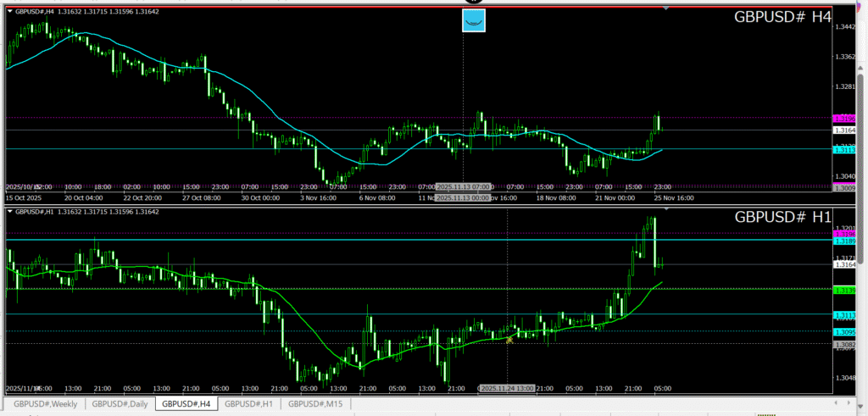Open the GBPUSD#,Daily chart tab
Screen dimensions: 868x416
(x=120, y=404)
